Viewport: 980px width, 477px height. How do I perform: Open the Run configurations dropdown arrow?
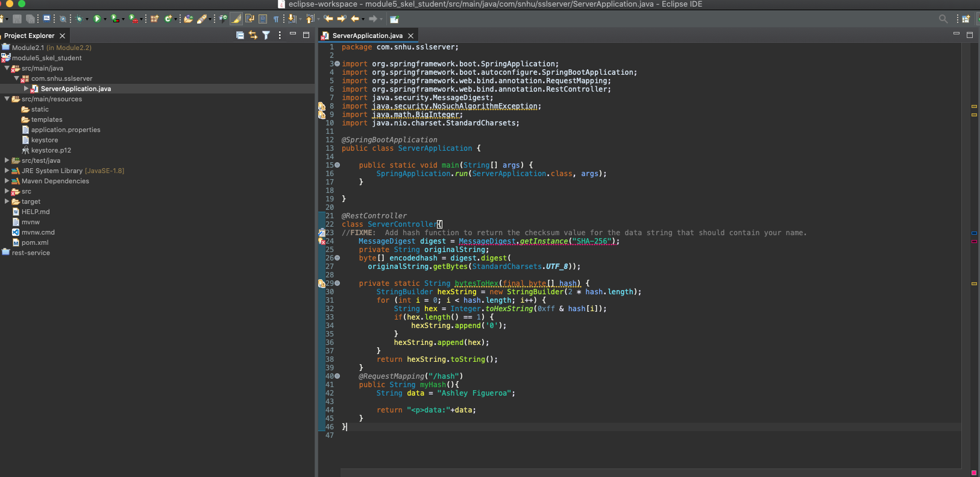tap(105, 19)
